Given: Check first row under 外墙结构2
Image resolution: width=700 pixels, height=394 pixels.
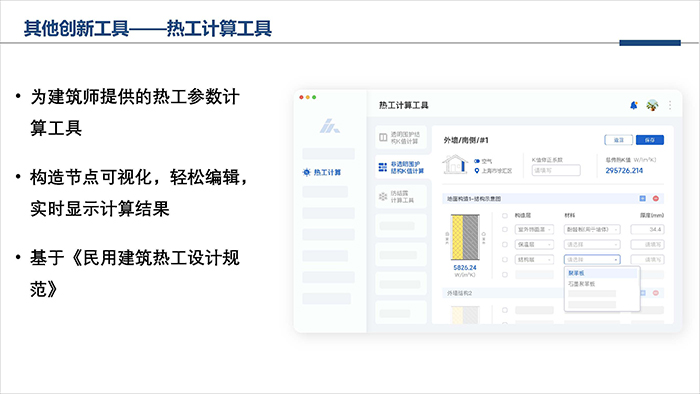Looking at the screenshot, I should 504,310.
